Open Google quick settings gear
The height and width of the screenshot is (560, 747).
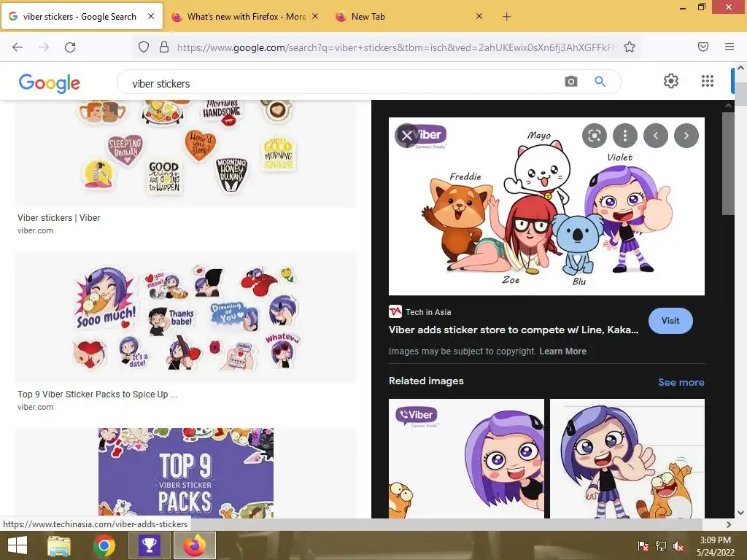pos(671,81)
